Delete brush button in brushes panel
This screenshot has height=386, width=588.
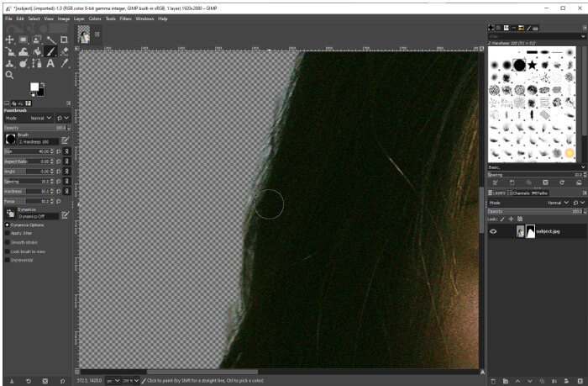[545, 182]
